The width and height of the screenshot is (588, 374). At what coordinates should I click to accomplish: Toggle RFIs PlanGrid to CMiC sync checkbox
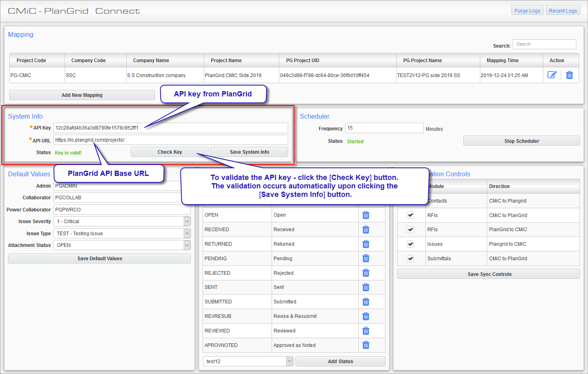click(410, 230)
